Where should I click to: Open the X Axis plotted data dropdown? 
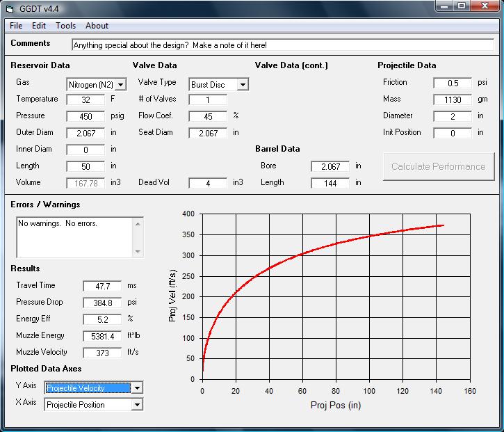coord(137,405)
